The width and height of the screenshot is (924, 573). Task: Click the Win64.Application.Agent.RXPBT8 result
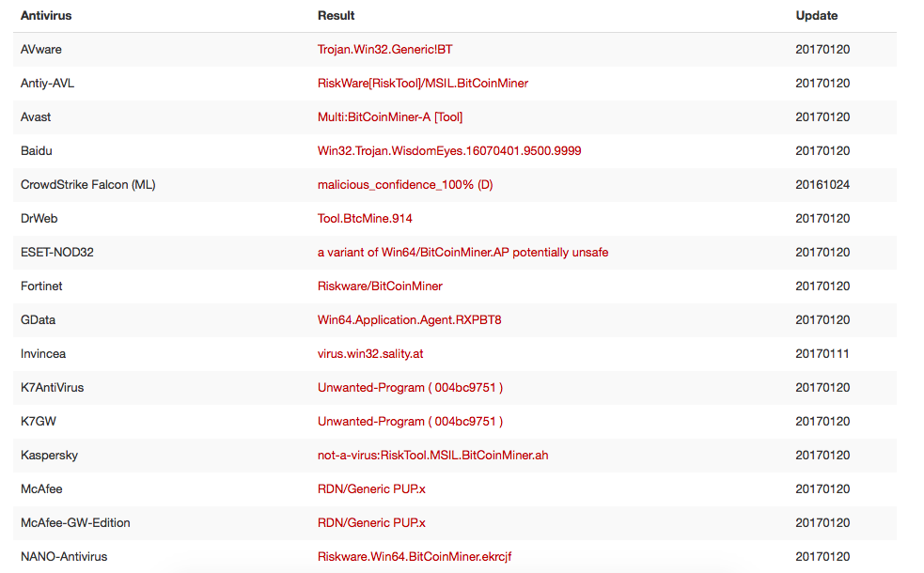point(409,319)
